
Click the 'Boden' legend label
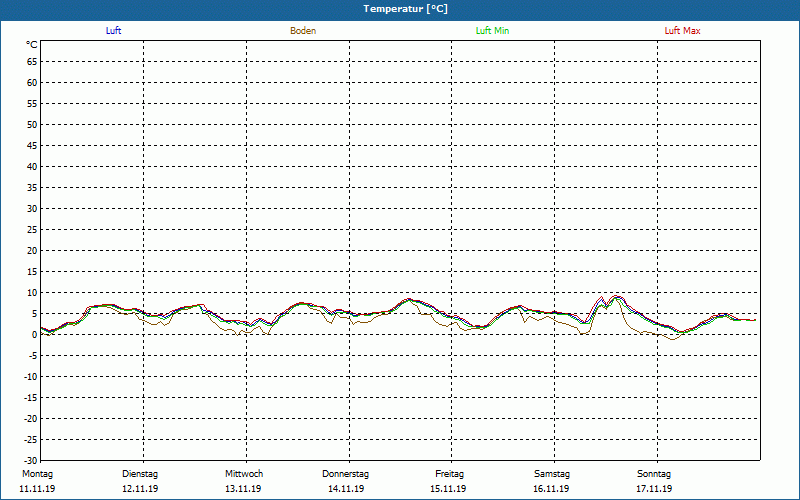[x=303, y=31]
